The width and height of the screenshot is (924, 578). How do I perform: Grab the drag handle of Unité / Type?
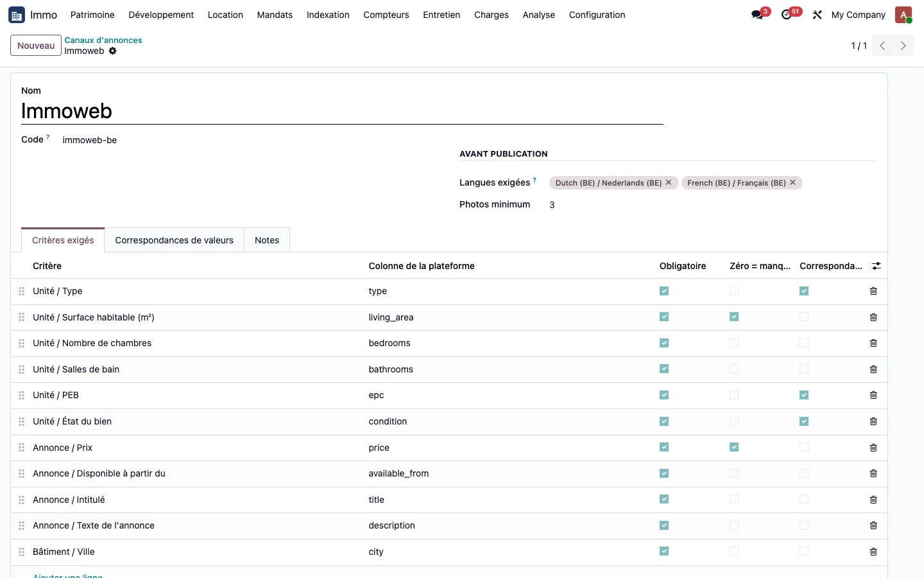[x=22, y=291]
